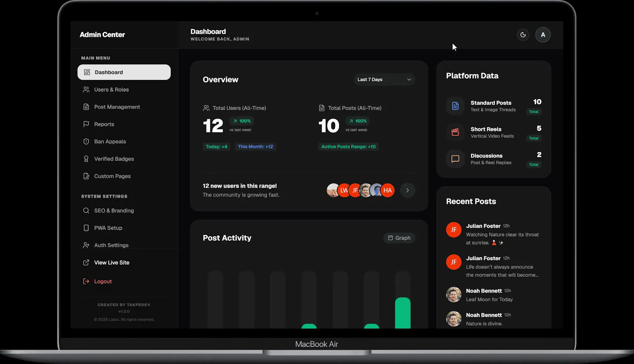The image size is (634, 364).
Task: Open SEO & Branding settings
Action: coord(124,211)
